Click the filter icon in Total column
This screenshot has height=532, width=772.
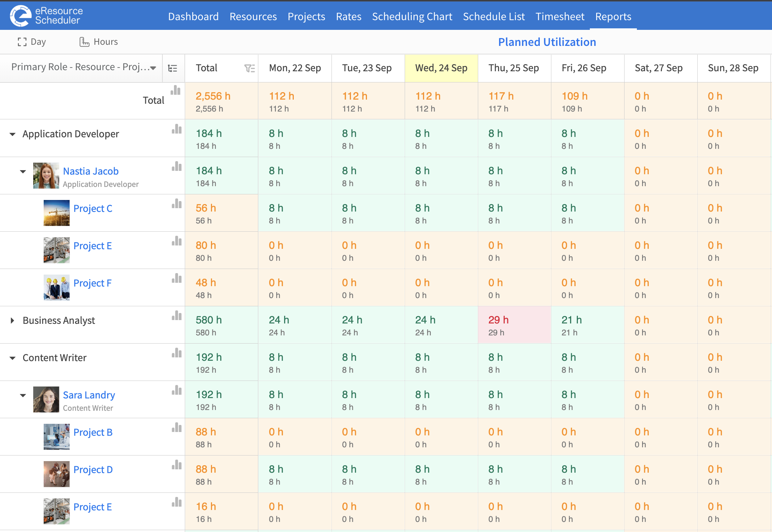point(249,68)
